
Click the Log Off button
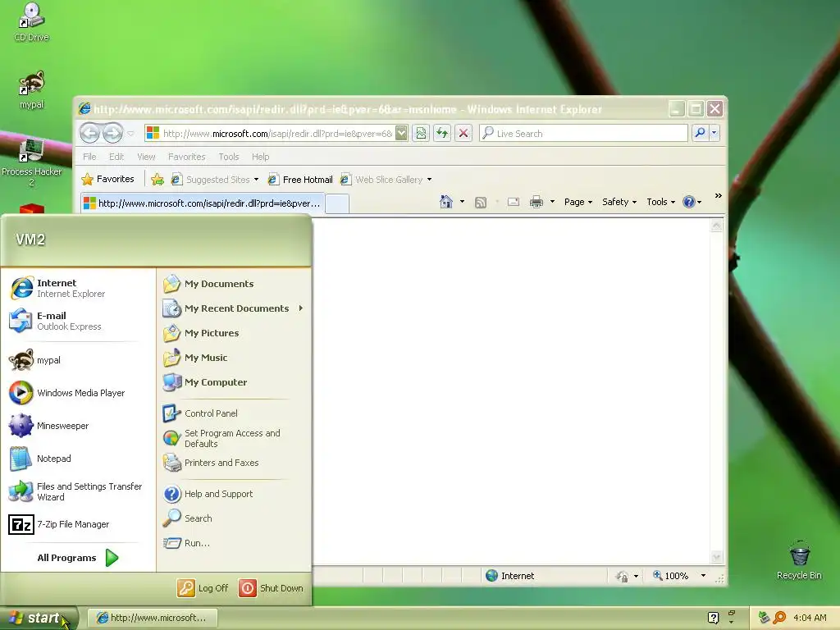tap(203, 587)
